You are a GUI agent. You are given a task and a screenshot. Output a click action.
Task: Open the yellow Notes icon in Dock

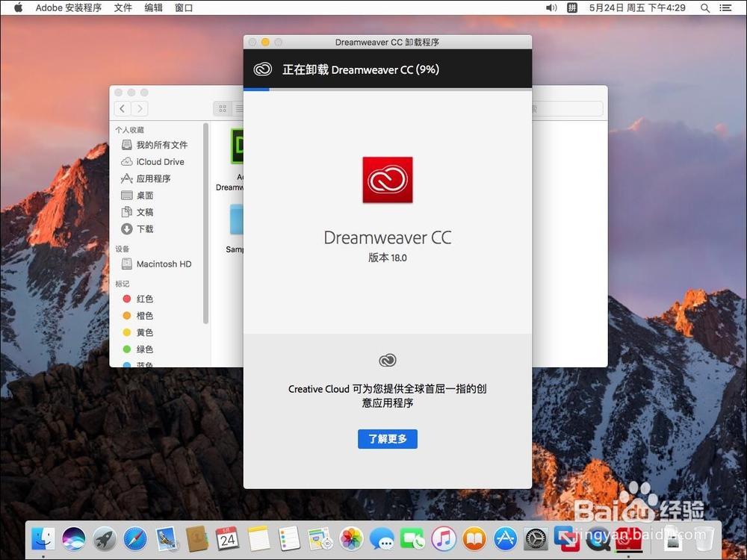(258, 539)
